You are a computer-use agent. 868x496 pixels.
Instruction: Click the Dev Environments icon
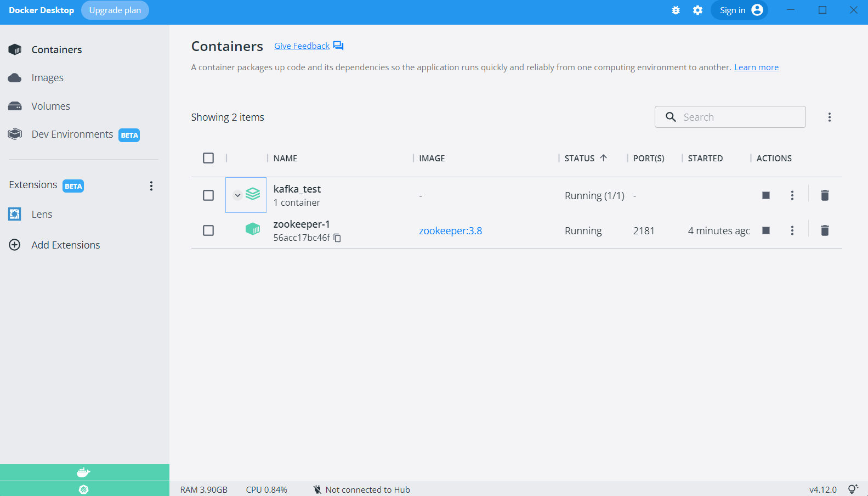point(15,134)
